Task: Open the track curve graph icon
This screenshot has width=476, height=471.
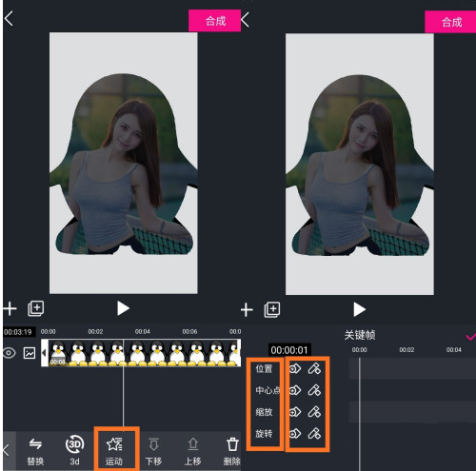Action: [30, 353]
